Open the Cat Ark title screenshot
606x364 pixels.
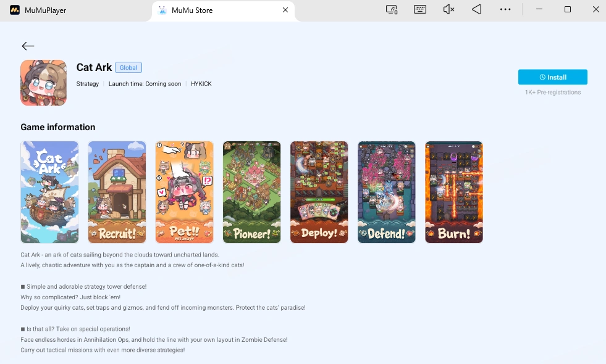coord(49,192)
